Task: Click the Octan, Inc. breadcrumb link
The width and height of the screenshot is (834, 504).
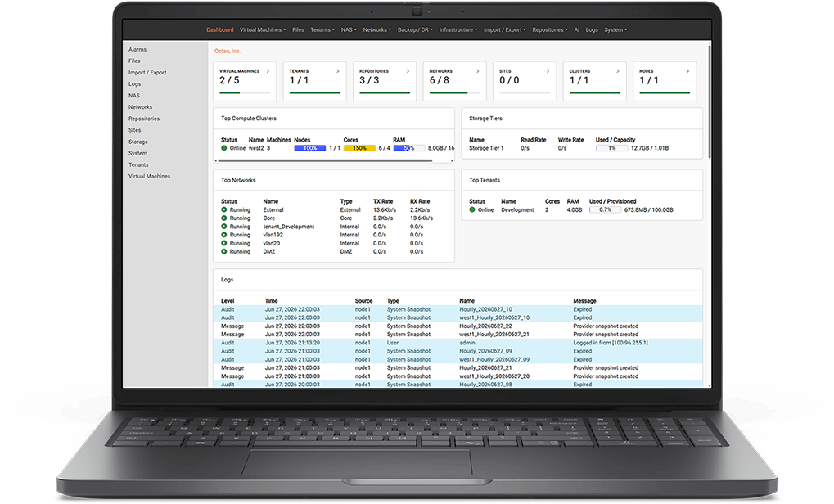Action: pos(227,51)
